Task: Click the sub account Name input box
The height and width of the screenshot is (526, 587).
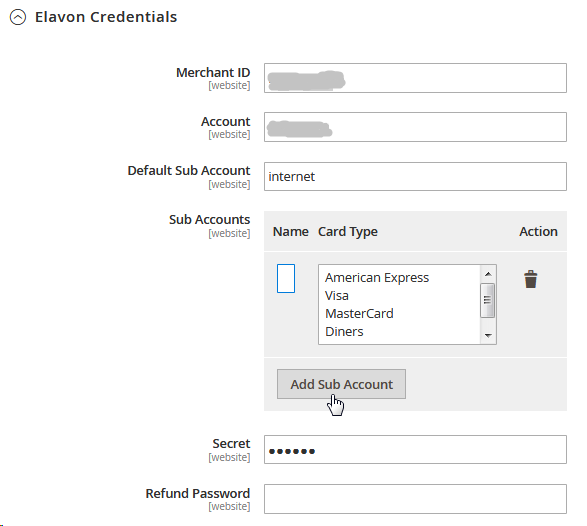Action: (x=286, y=279)
